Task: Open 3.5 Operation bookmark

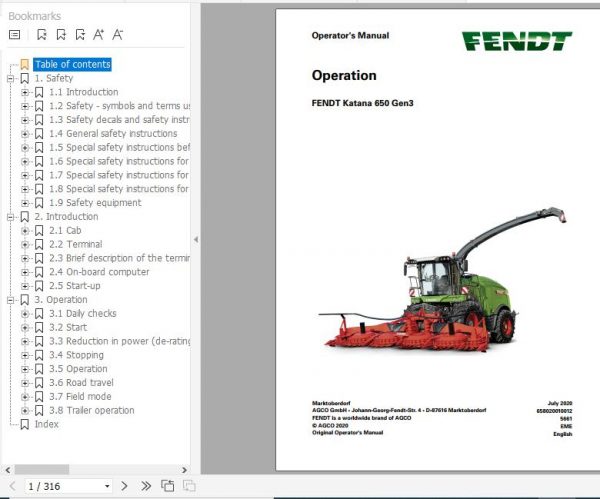Action: pos(78,369)
